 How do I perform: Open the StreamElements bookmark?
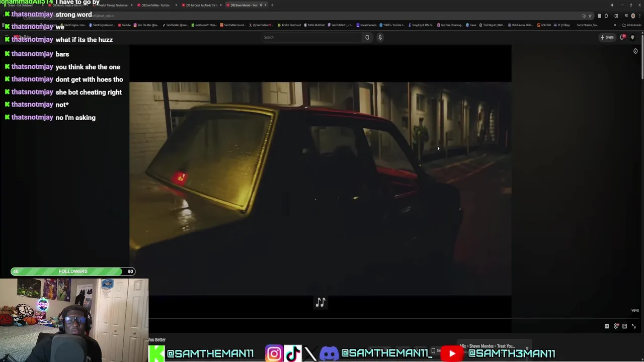(367, 25)
